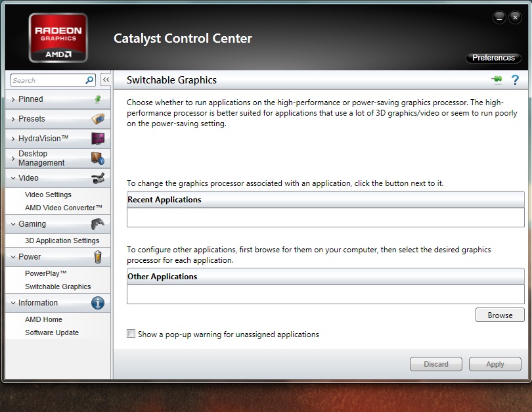The height and width of the screenshot is (412, 532).
Task: Open the Preferences menu
Action: point(493,58)
